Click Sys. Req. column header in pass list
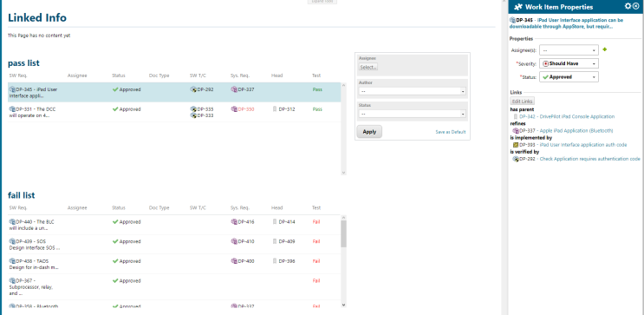Viewport: 644px width, 315px height. [x=240, y=75]
